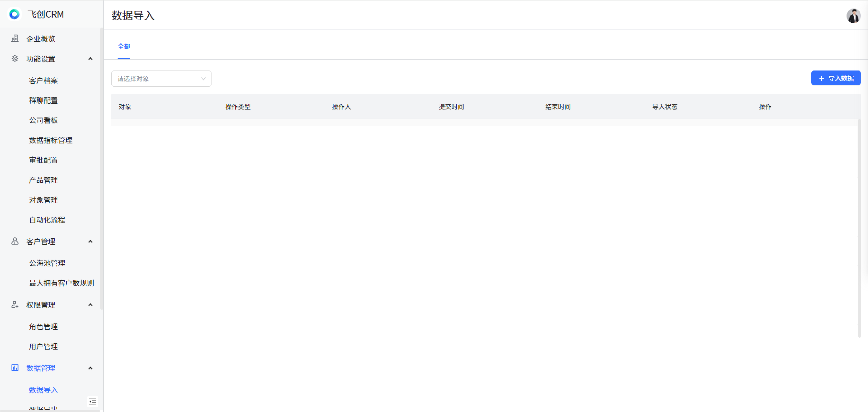This screenshot has width=868, height=412.
Task: Collapse sidebar with the menu-fold icon
Action: (x=93, y=401)
